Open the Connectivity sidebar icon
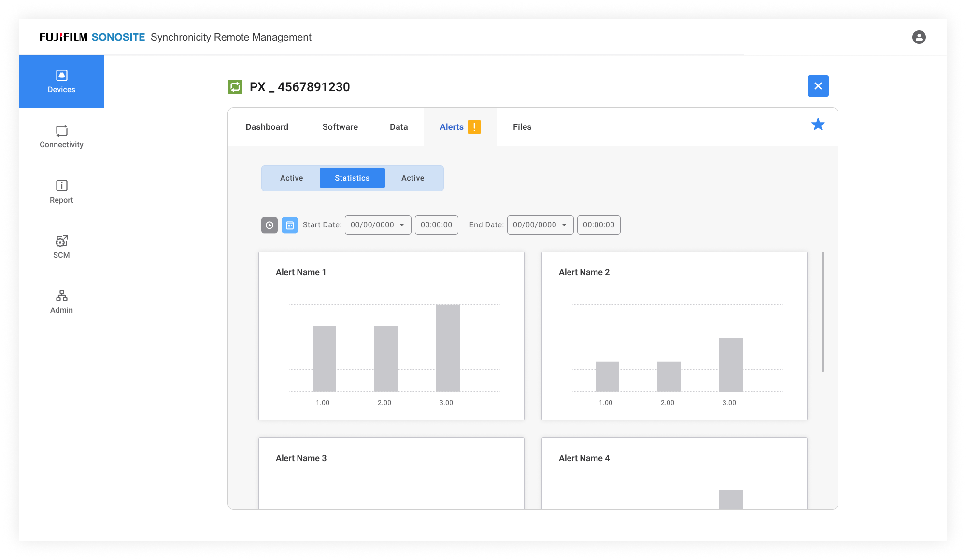 [x=61, y=137]
